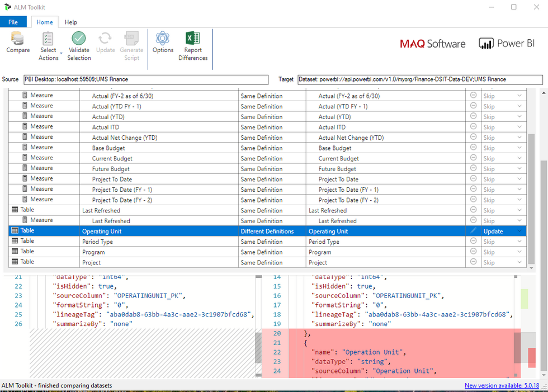Click measure icon of Last Refreshed measure row
The image size is (548, 392).
[x=25, y=220]
